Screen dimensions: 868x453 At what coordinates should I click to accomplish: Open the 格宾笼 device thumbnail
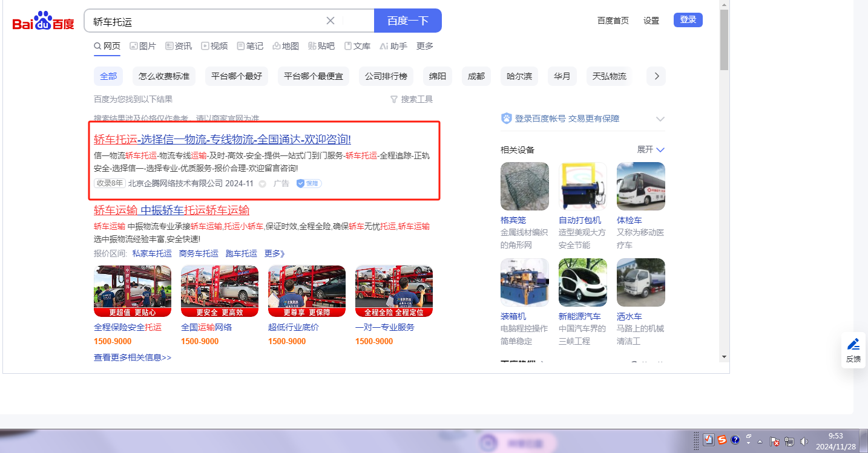click(525, 186)
